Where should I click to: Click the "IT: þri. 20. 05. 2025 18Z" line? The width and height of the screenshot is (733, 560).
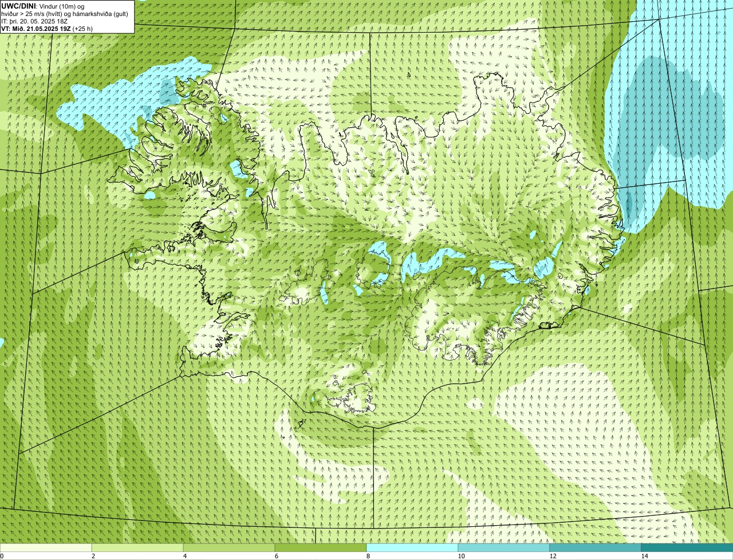coord(35,21)
